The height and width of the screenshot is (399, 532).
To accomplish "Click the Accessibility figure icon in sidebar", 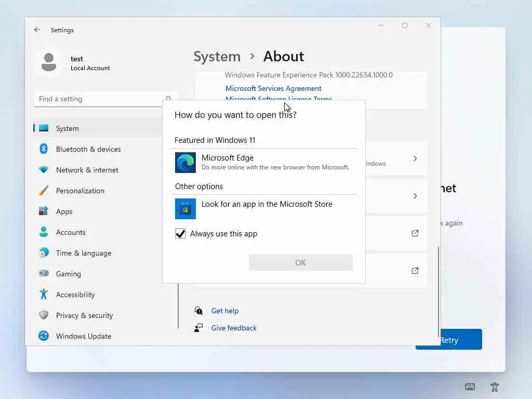I will [44, 294].
